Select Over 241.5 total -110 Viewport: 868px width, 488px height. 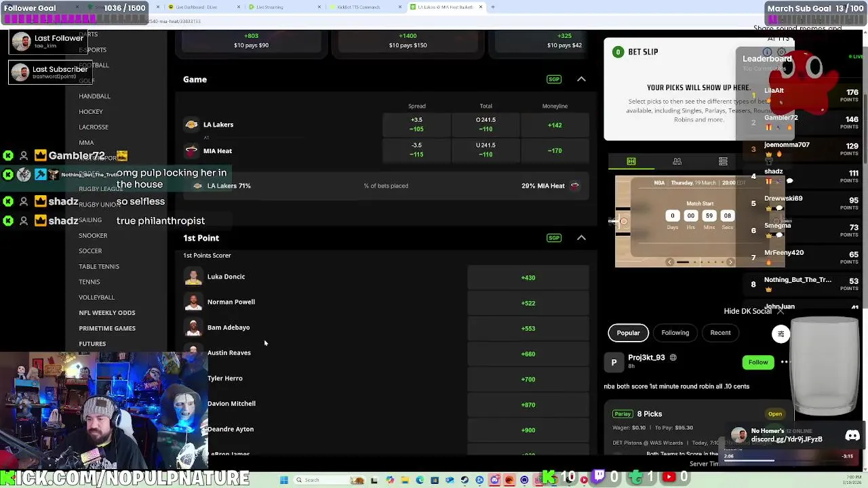tap(486, 125)
